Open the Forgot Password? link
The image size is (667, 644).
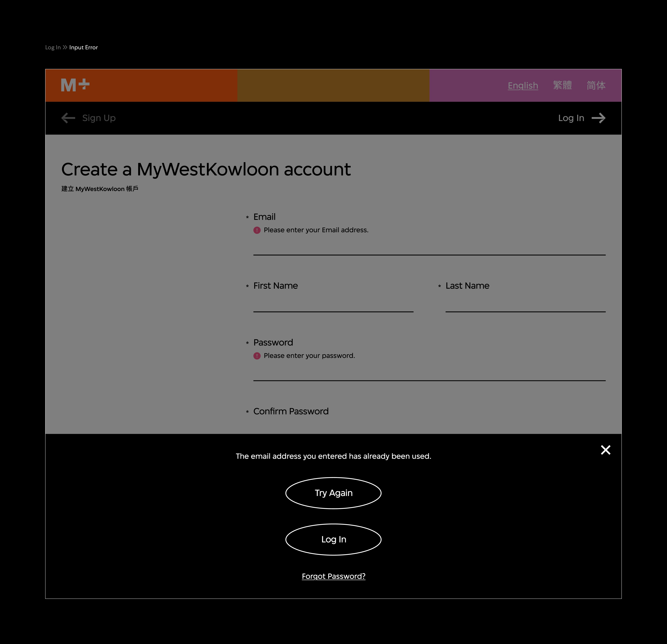click(334, 576)
